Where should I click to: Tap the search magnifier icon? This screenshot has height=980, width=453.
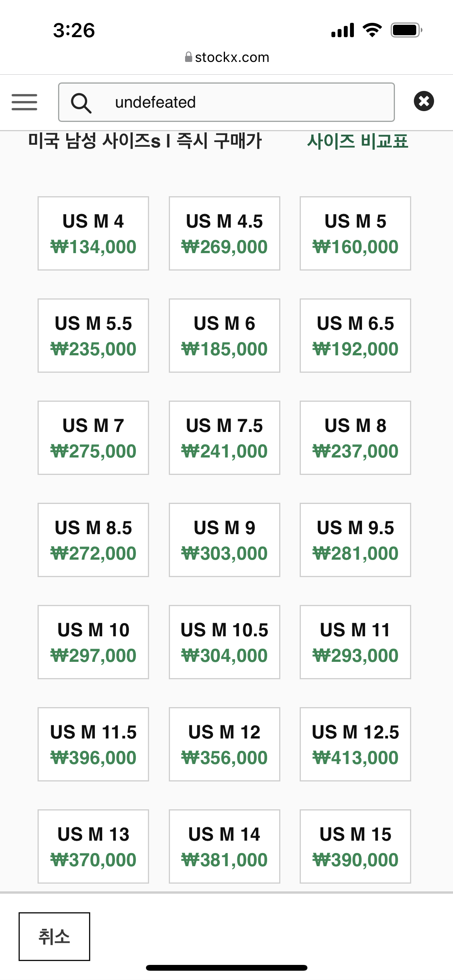pos(81,103)
